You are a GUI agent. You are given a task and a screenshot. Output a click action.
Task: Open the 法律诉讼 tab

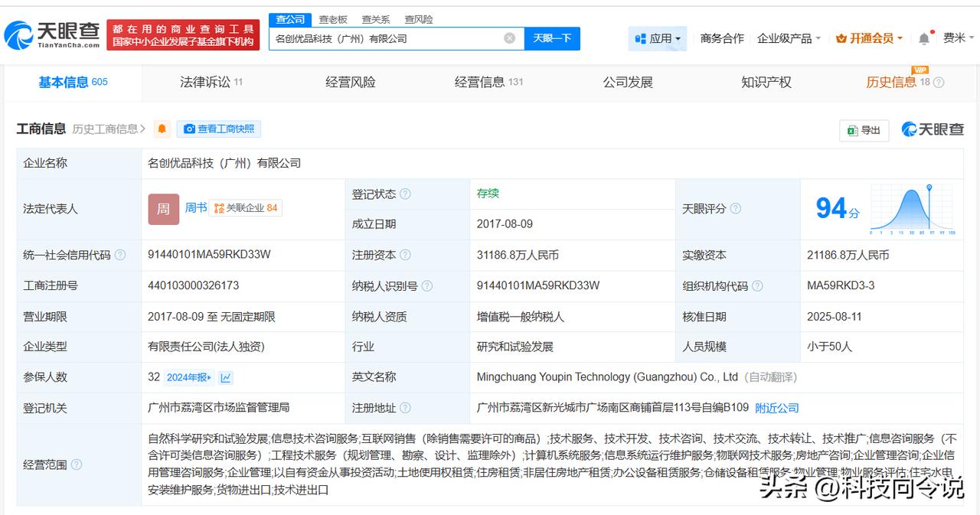click(211, 83)
